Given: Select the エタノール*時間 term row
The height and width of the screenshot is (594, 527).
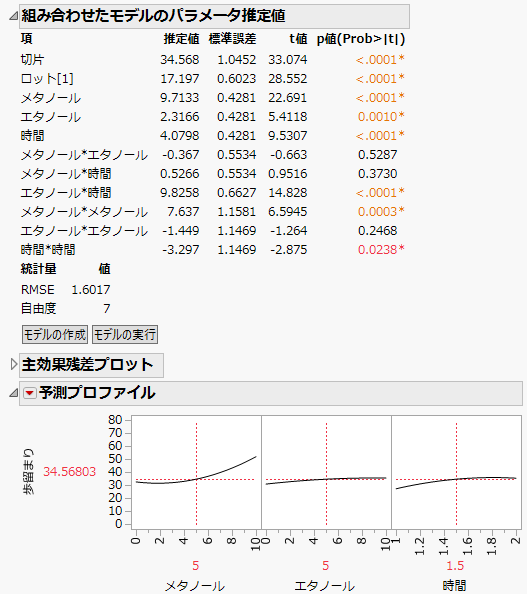Looking at the screenshot, I should point(213,192).
